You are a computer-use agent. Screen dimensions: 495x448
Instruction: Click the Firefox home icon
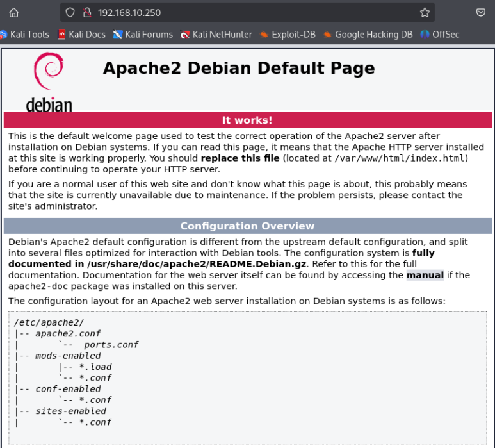pos(13,13)
